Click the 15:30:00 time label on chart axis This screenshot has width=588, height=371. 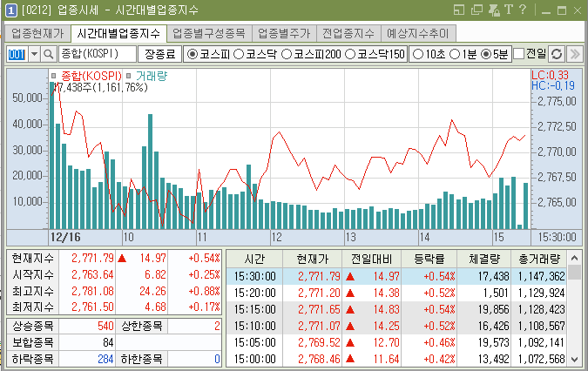557,237
